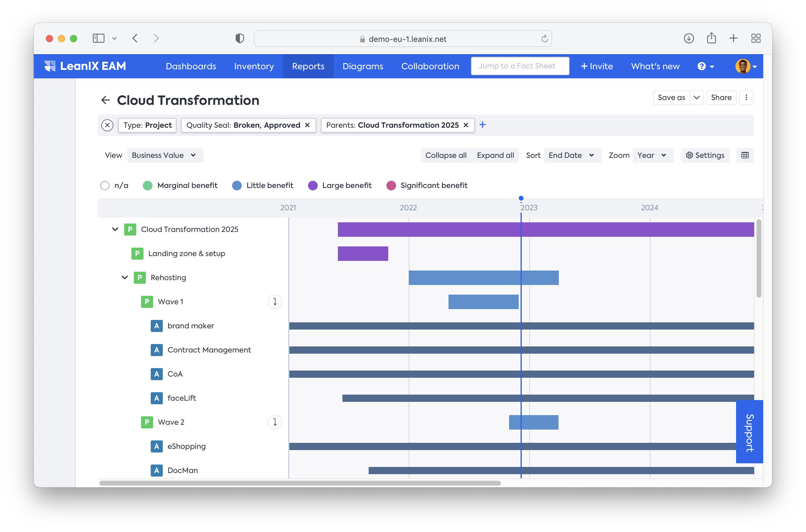
Task: Go to the Diagrams tab
Action: coord(363,67)
